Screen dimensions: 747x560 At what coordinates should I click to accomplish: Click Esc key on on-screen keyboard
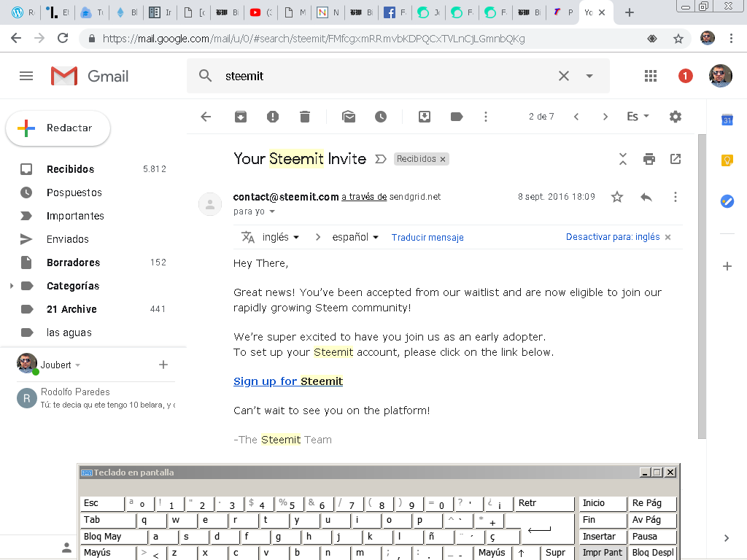pyautogui.click(x=102, y=503)
